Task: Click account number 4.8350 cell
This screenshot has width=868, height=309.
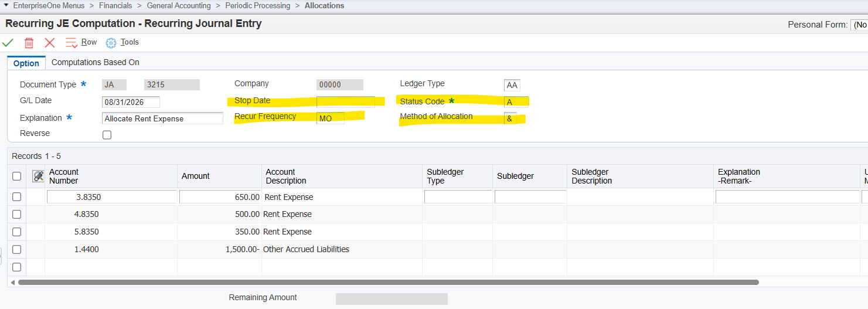Action: coord(111,214)
